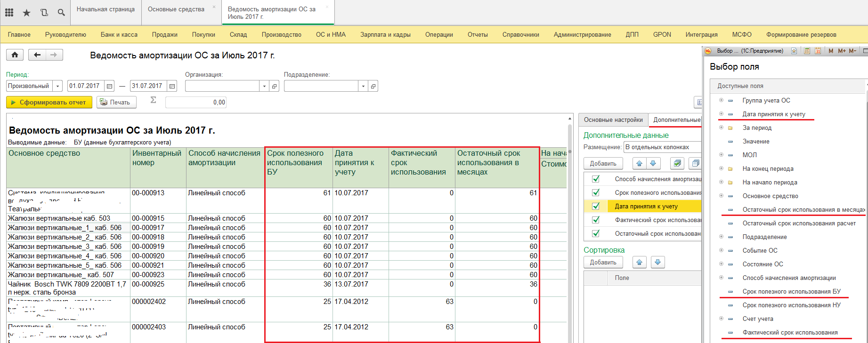Move additional field up arrow
This screenshot has width=868, height=343.
[x=639, y=163]
